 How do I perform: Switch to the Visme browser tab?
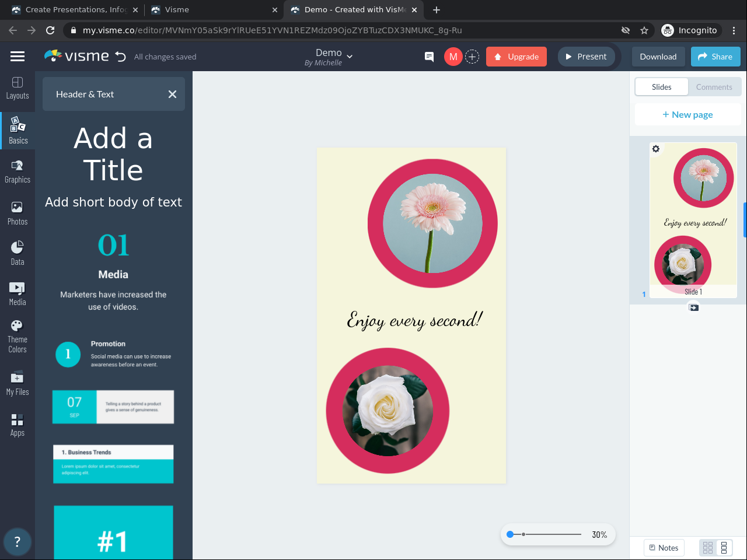pos(214,10)
